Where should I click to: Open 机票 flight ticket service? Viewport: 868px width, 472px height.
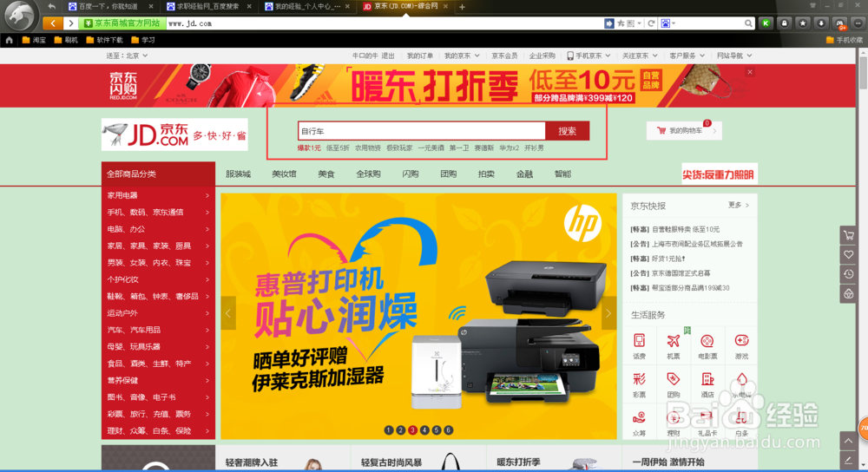pyautogui.click(x=674, y=346)
